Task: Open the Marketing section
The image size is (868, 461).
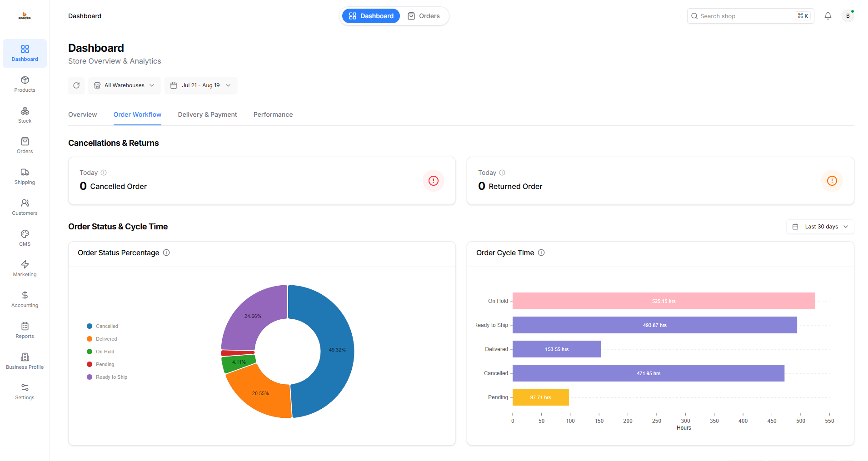Action: tap(25, 269)
